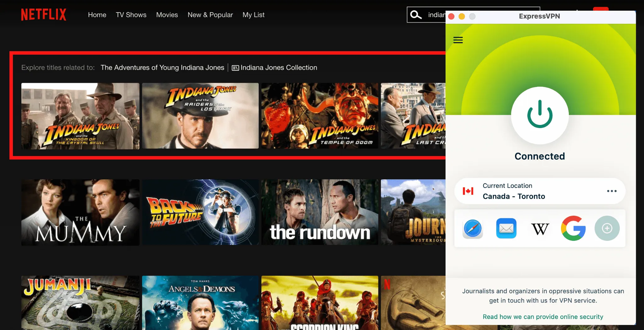The width and height of the screenshot is (644, 330).
Task: Launch Safari shortcut in ExpressVPN
Action: (x=473, y=228)
